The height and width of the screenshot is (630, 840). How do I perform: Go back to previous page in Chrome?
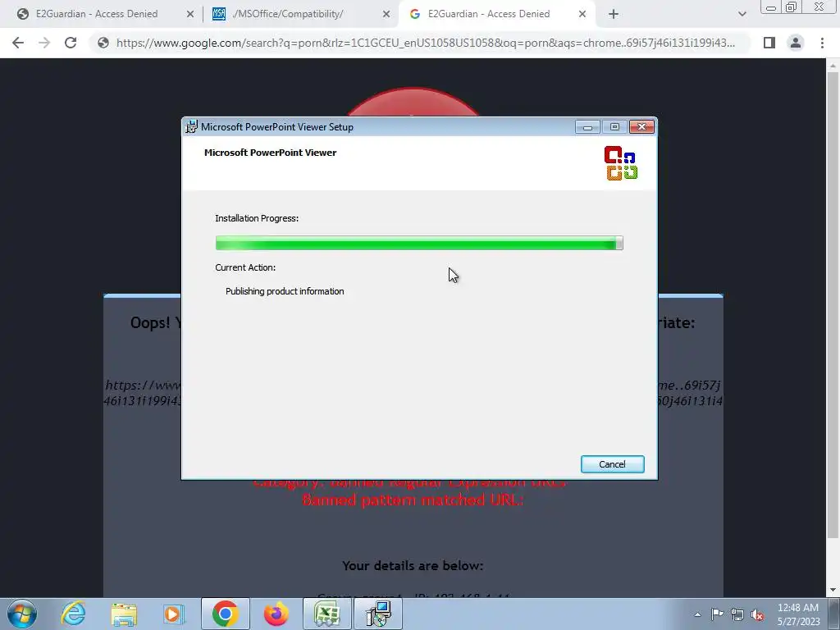pos(18,43)
